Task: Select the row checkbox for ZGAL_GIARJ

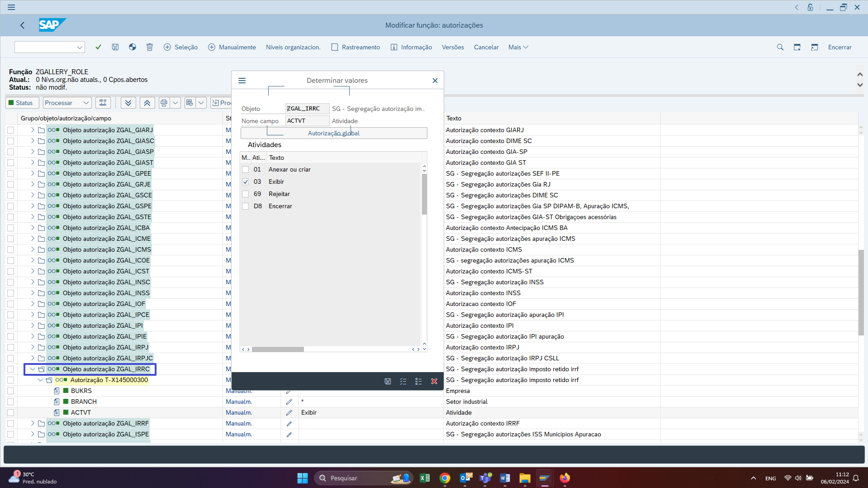Action: (x=10, y=130)
